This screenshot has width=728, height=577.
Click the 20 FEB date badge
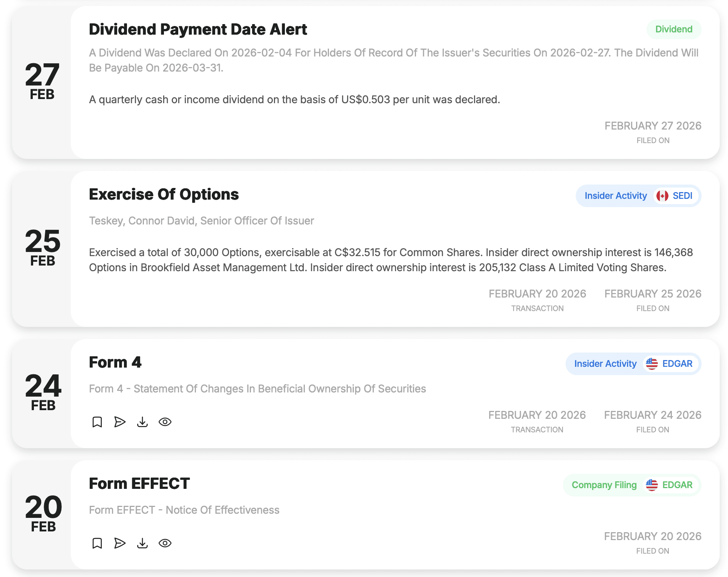click(43, 513)
